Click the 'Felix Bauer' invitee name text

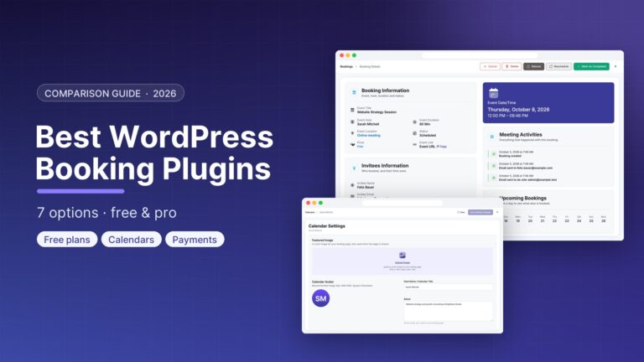(x=366, y=187)
